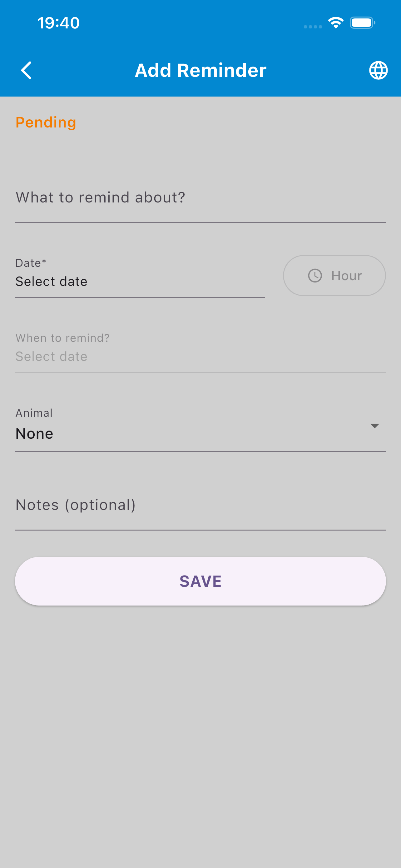This screenshot has height=868, width=401.
Task: Tap the 'When to remind?' label
Action: pyautogui.click(x=63, y=338)
